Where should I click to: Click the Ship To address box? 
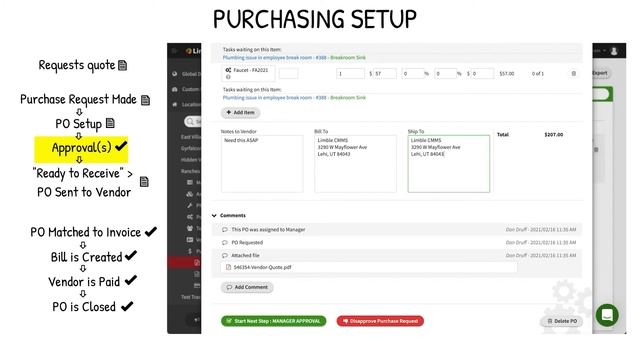click(x=449, y=164)
